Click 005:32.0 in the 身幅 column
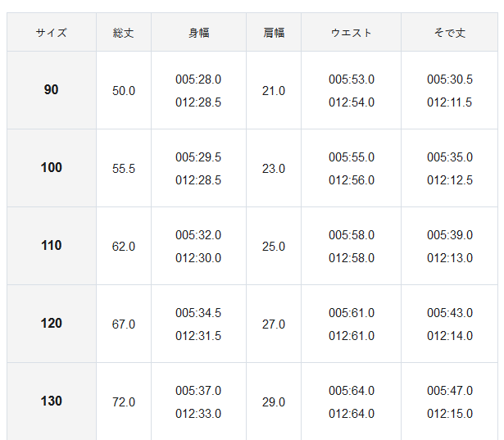Screen dimensions: 504x440 pyautogui.click(x=198, y=235)
